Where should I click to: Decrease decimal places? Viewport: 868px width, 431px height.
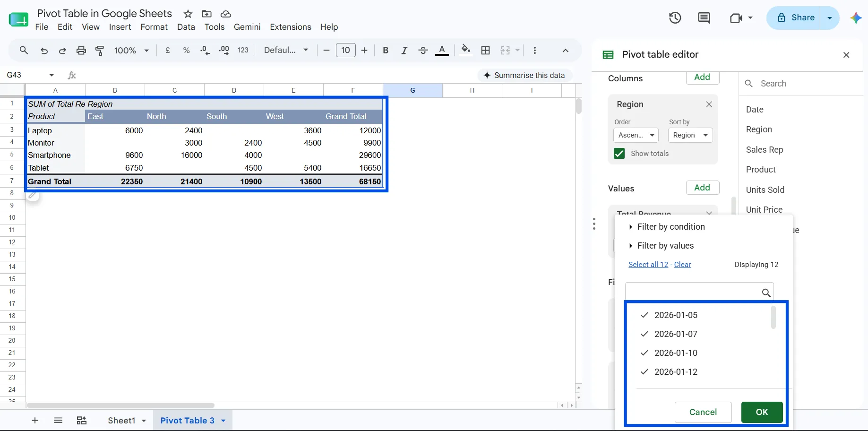click(x=205, y=50)
